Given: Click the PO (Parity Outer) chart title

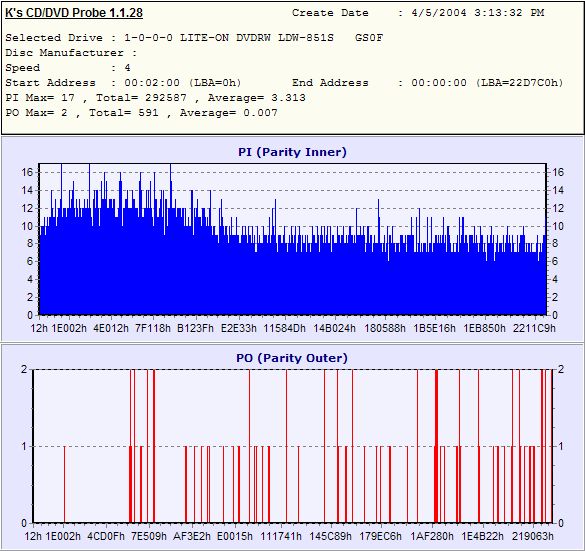Looking at the screenshot, I should tap(292, 358).
